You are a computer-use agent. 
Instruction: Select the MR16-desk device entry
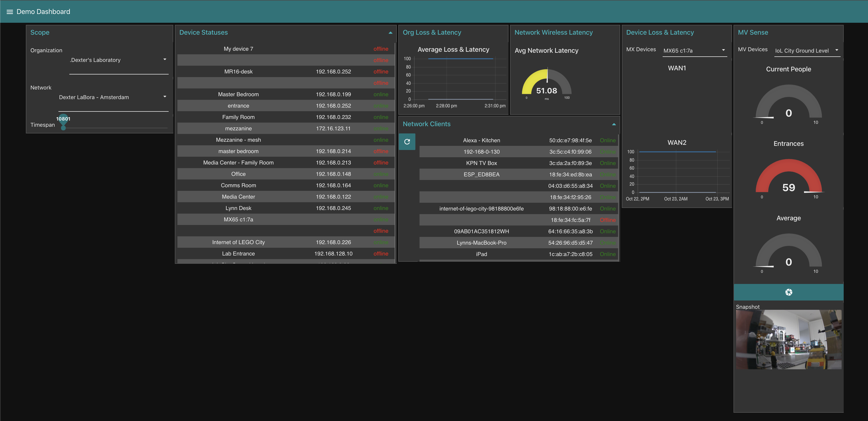point(238,71)
